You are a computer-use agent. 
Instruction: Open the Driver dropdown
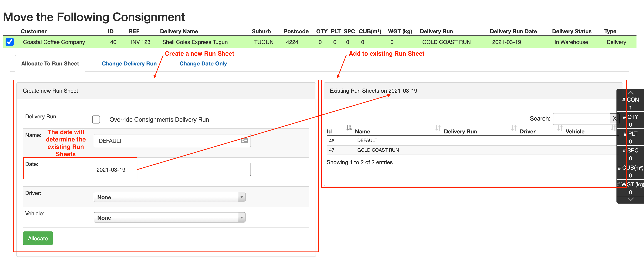click(169, 197)
